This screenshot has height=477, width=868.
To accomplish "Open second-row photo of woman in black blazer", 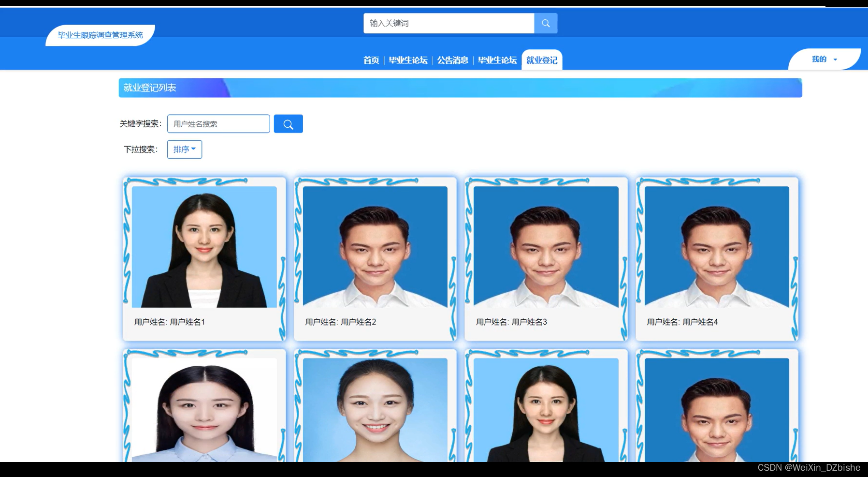I will [x=546, y=410].
